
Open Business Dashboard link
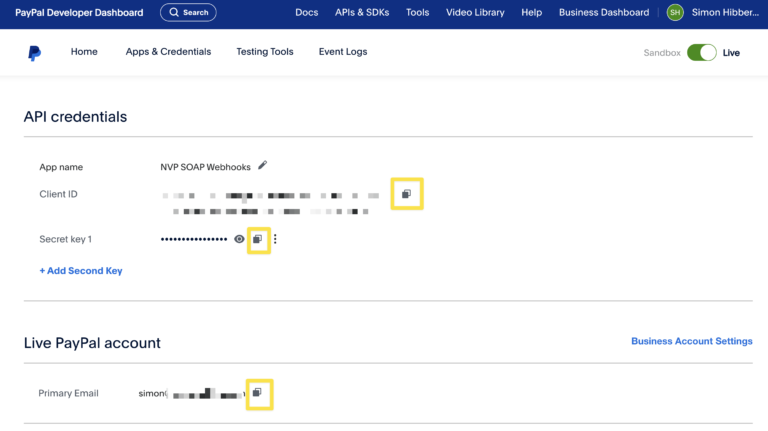click(x=603, y=13)
